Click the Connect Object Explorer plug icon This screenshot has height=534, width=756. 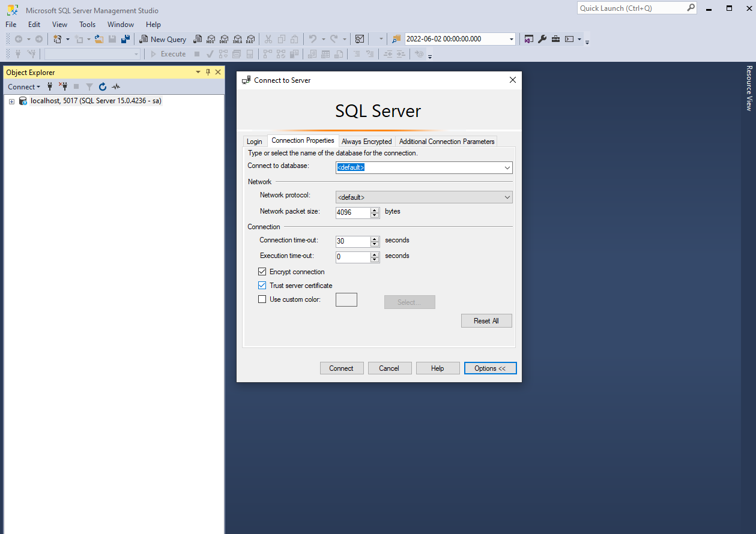pos(50,86)
